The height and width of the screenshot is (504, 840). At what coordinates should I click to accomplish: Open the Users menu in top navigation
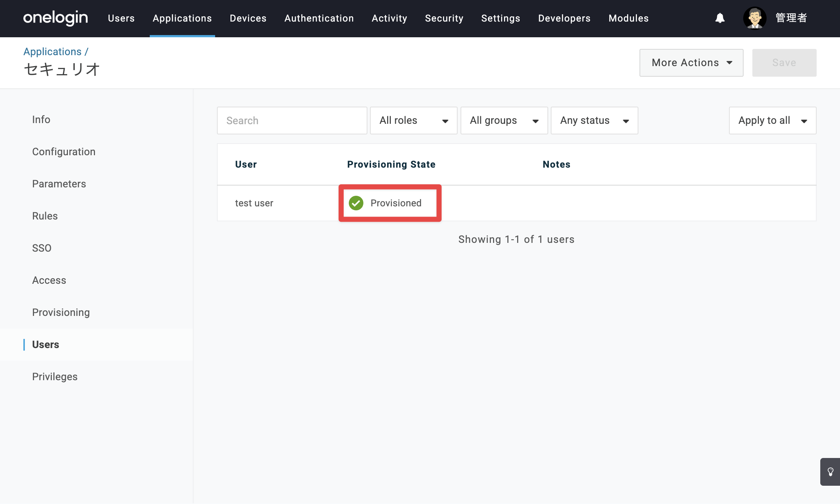[121, 18]
